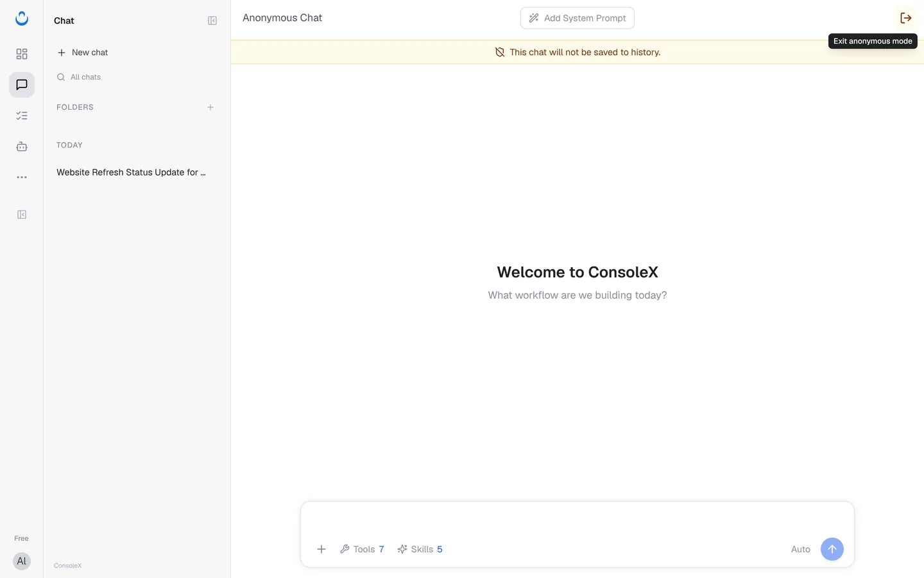Click the Welcome to ConsoleX heading
The width and height of the screenshot is (924, 578).
(x=577, y=272)
